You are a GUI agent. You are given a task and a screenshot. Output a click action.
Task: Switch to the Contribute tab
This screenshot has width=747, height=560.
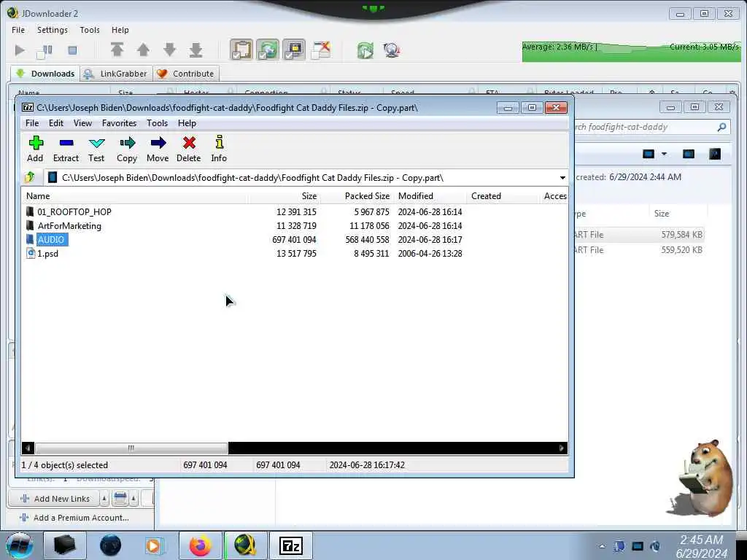pos(186,74)
